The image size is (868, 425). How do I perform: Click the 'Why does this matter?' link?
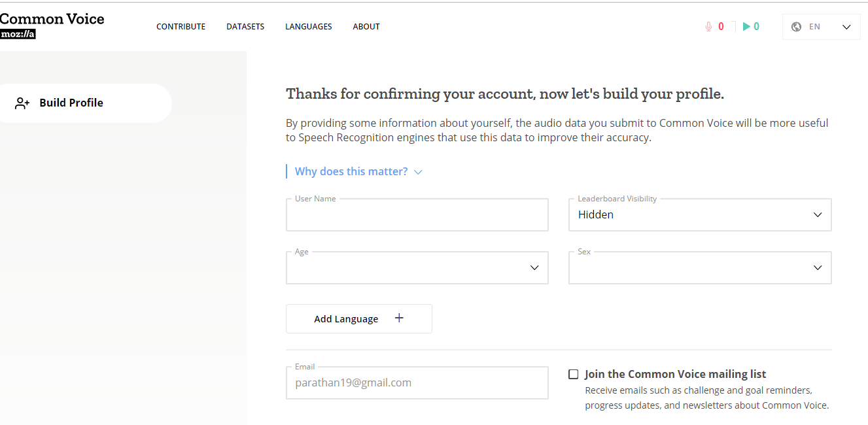click(351, 171)
